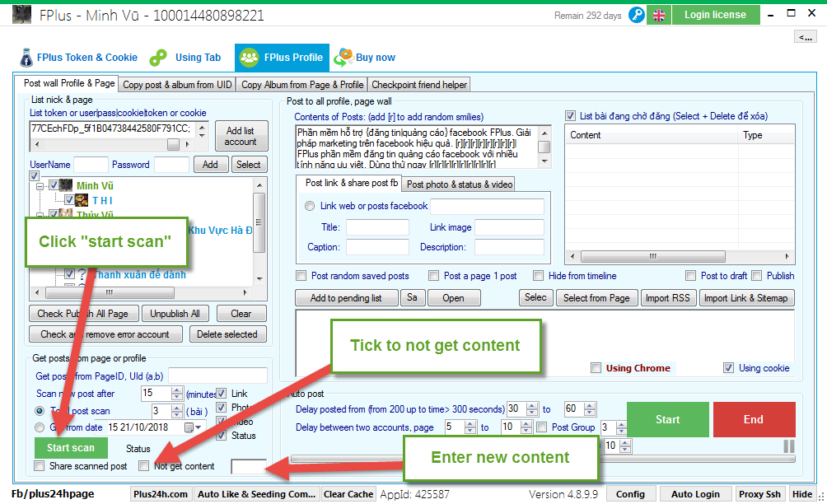Open Copy Album from Page & Profile tab
This screenshot has height=504, width=827.
(302, 84)
